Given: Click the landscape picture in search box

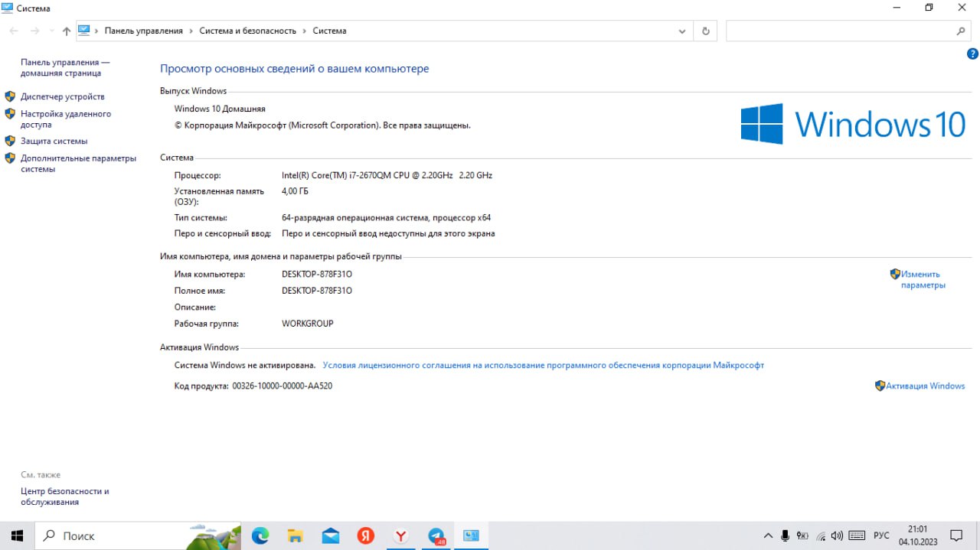Looking at the screenshot, I should pos(214,536).
